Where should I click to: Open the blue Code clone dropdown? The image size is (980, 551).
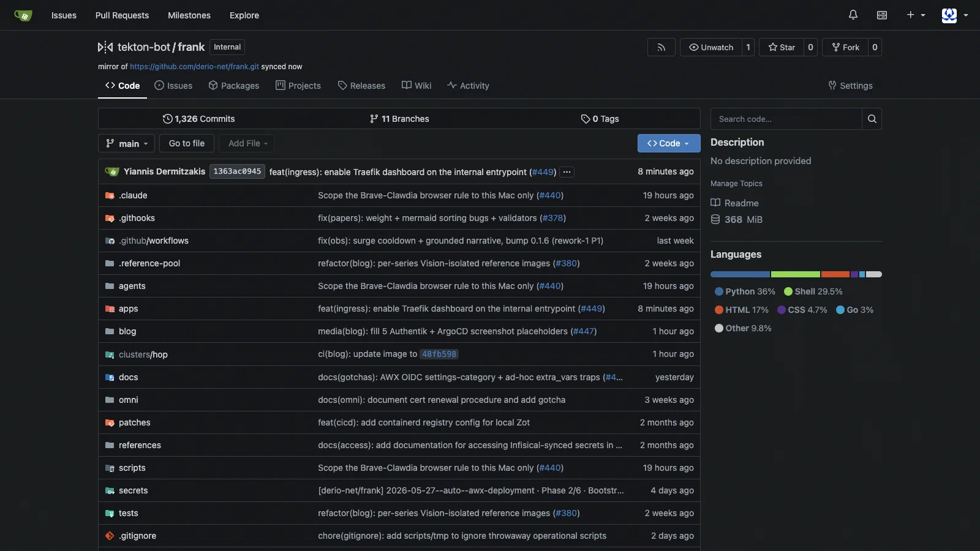[669, 143]
